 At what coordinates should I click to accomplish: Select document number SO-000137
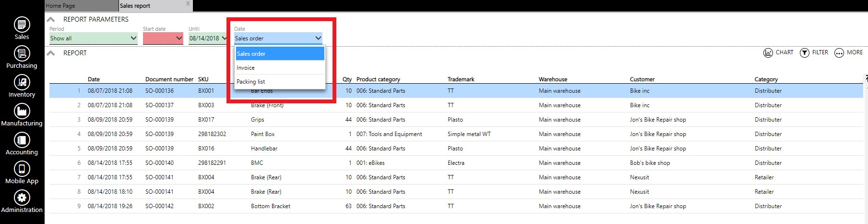tap(159, 105)
